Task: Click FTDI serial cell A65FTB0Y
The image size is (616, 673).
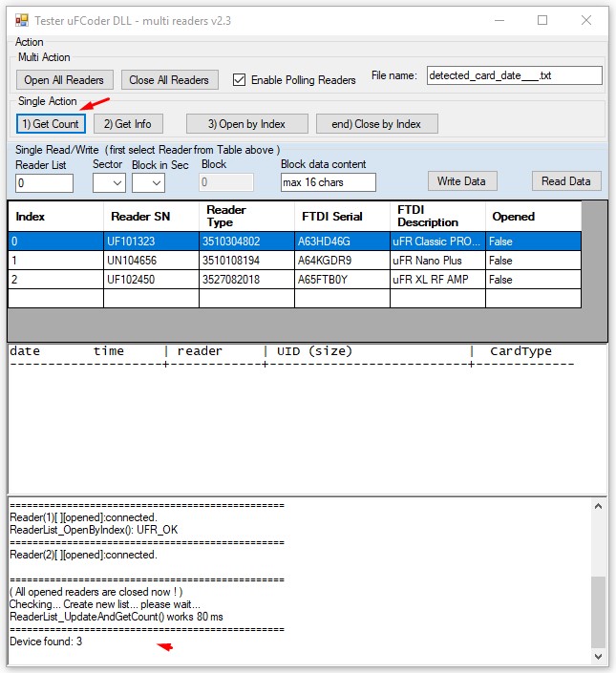Action: click(x=342, y=280)
